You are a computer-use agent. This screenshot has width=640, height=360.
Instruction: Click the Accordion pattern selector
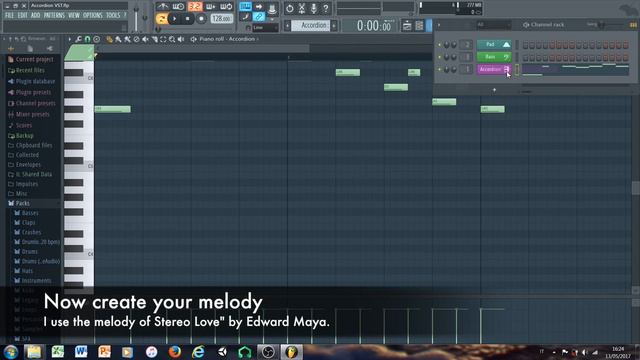click(311, 25)
